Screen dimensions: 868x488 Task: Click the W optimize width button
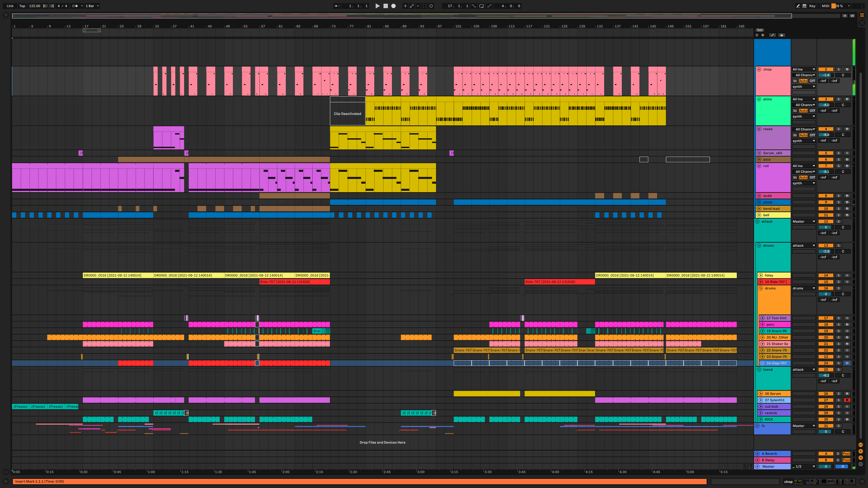852,16
